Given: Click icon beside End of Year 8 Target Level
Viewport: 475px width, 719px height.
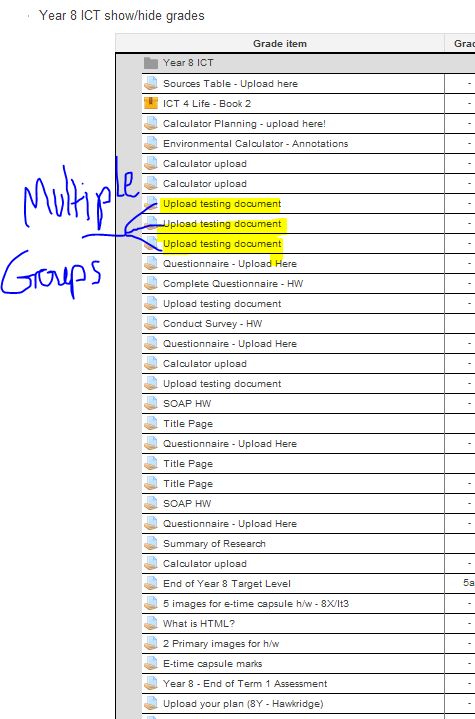Looking at the screenshot, I should (x=150, y=583).
